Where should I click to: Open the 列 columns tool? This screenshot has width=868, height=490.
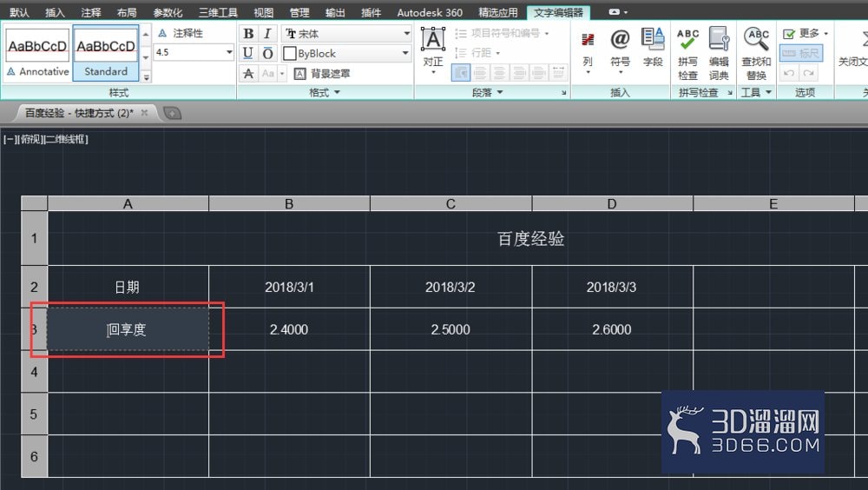tap(588, 51)
